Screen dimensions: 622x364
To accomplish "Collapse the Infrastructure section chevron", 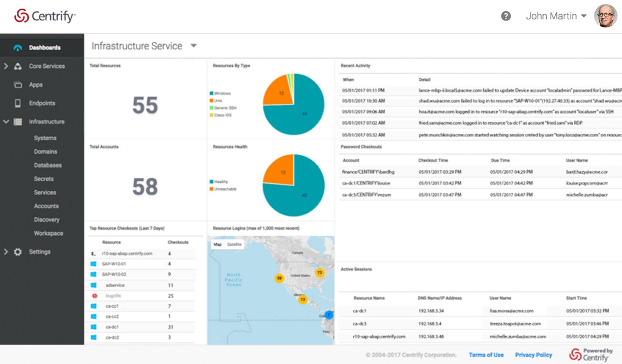I will point(6,122).
